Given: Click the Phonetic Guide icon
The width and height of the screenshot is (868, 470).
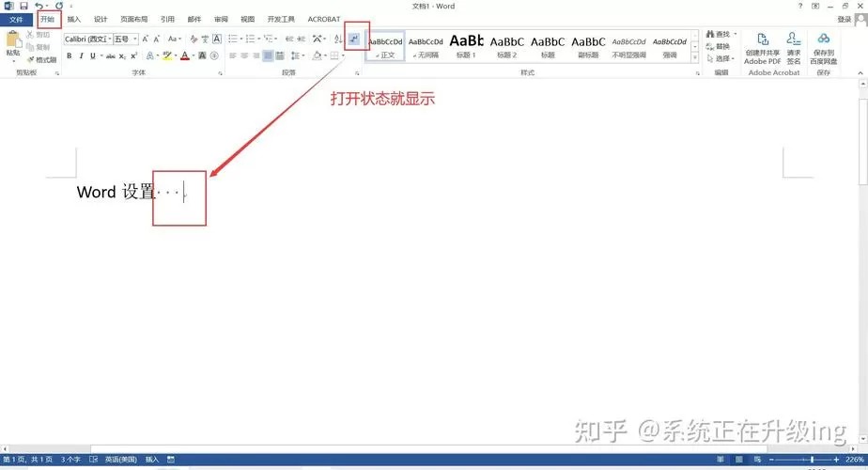Looking at the screenshot, I should 205,39.
